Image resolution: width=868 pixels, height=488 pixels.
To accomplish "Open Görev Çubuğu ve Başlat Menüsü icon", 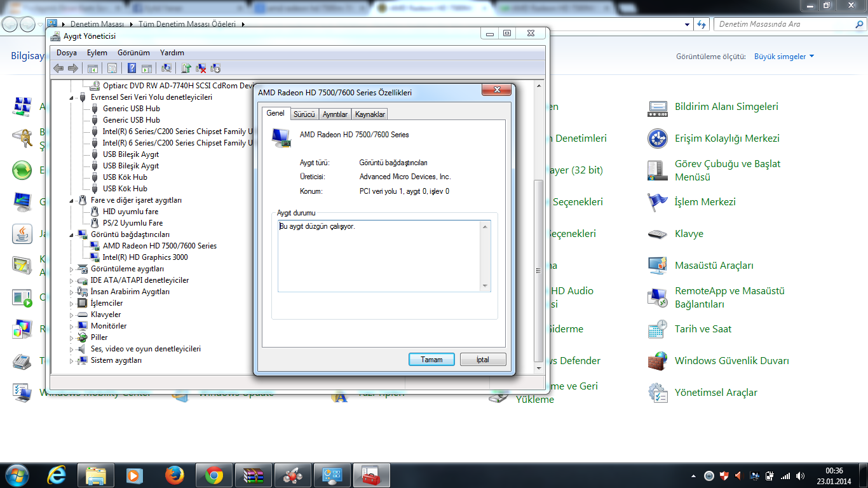I will [x=658, y=170].
